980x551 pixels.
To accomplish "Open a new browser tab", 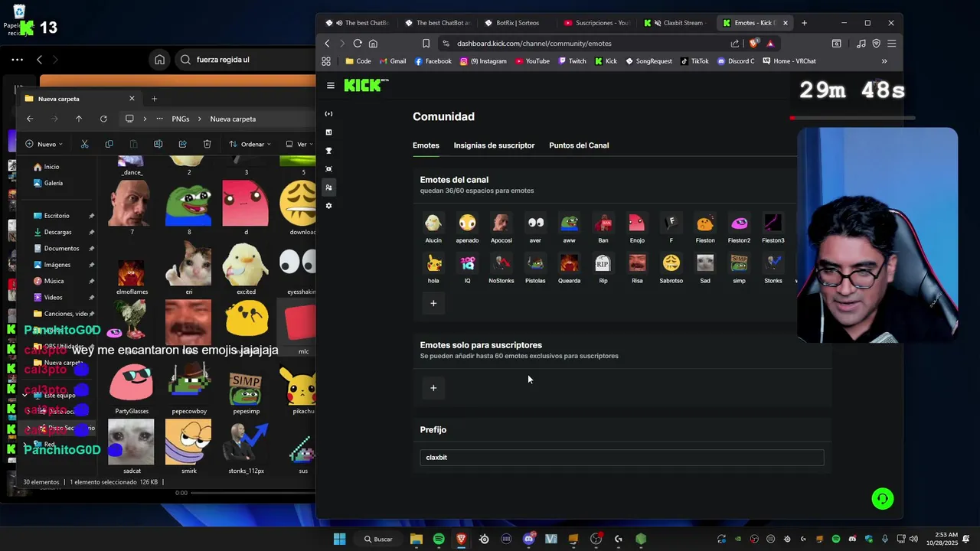I will (804, 23).
